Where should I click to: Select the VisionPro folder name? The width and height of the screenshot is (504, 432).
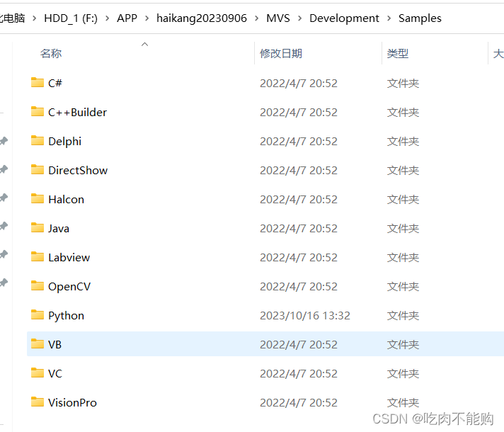[x=72, y=403]
